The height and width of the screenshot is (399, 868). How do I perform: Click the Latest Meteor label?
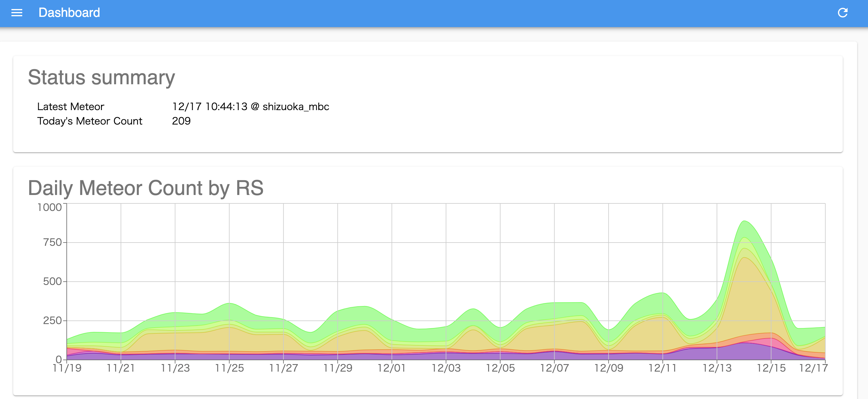coord(70,107)
